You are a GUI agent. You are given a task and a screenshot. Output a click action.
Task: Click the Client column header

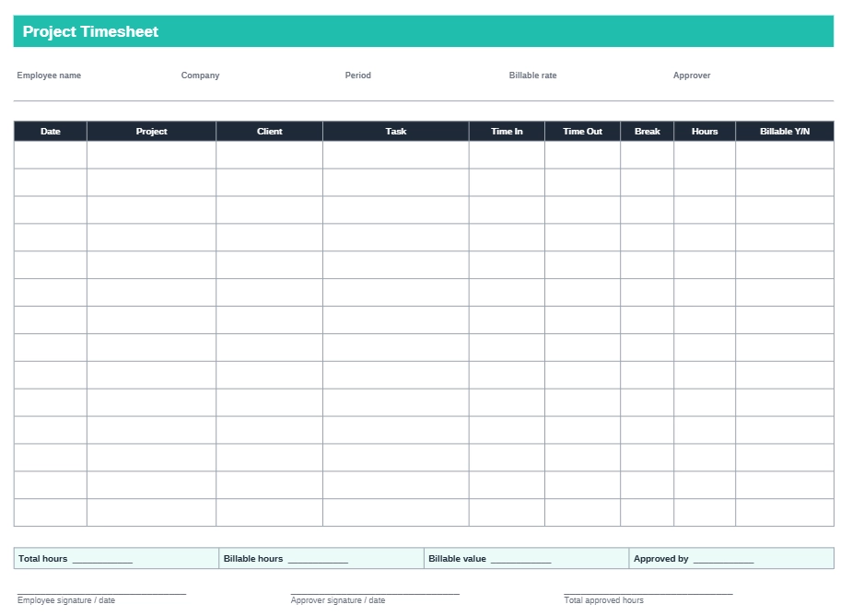[x=270, y=132]
